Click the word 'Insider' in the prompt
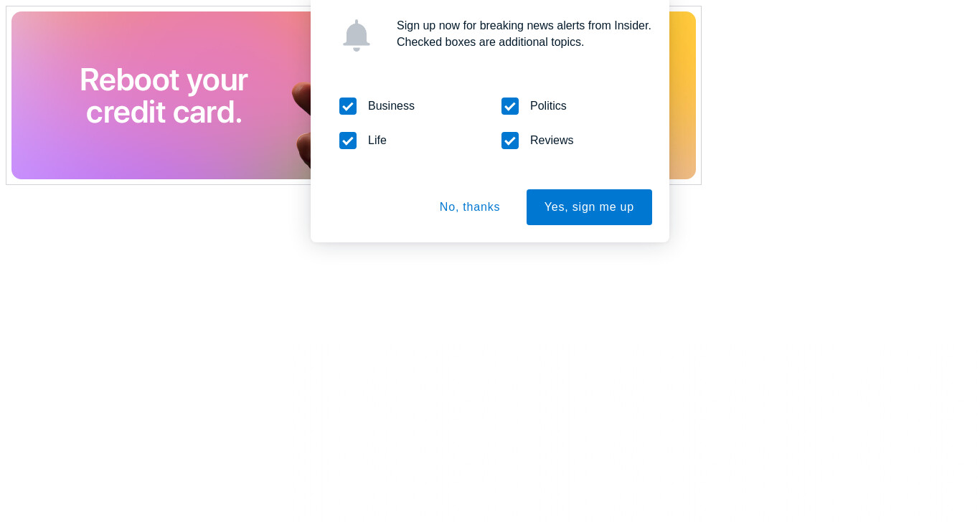This screenshot has height=522, width=980. tap(631, 26)
